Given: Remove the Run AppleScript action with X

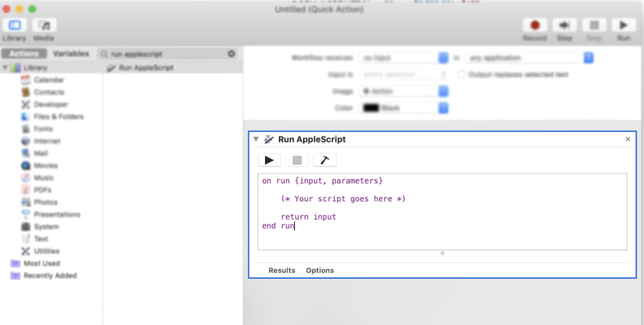Looking at the screenshot, I should (628, 139).
